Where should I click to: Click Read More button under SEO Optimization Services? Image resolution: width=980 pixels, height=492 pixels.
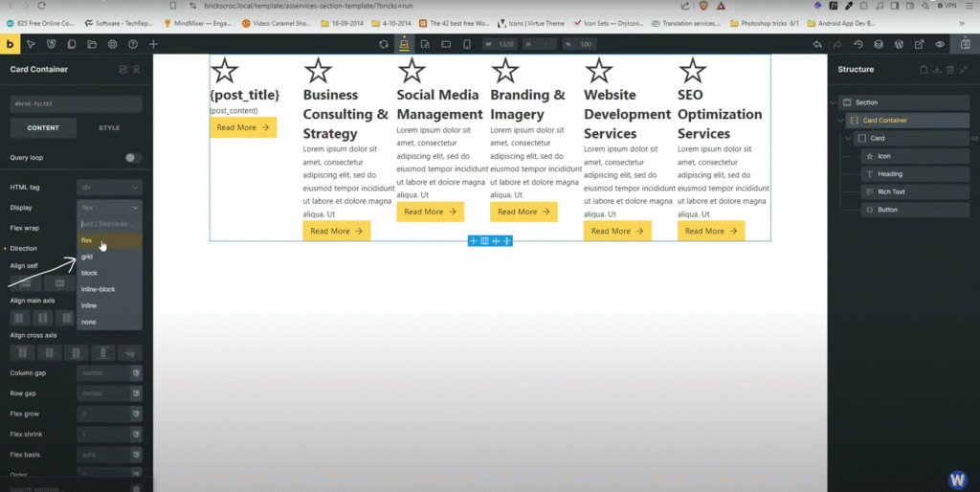pos(711,231)
